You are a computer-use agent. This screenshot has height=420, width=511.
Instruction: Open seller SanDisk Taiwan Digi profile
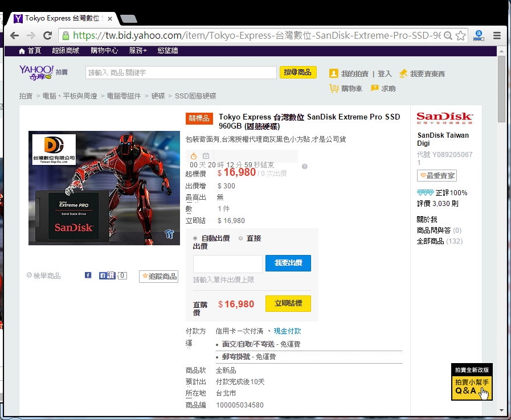coord(443,139)
